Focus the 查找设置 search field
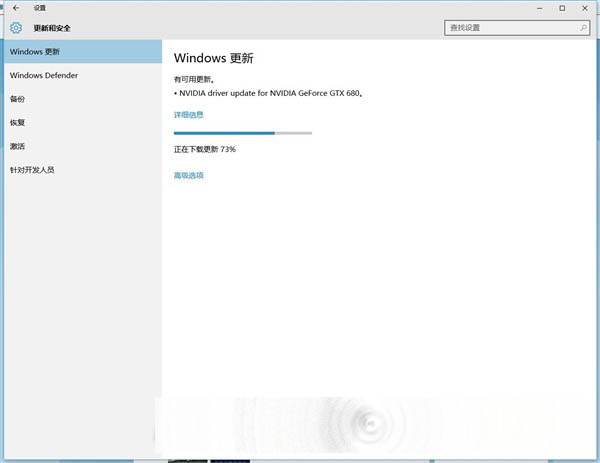Screen dimensions: 600x463 [510, 29]
